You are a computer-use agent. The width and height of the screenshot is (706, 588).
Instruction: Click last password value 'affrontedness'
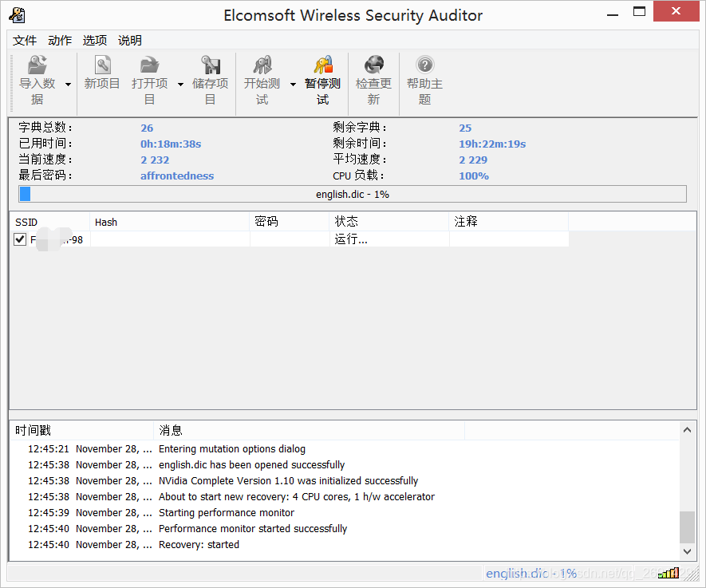pyautogui.click(x=177, y=176)
